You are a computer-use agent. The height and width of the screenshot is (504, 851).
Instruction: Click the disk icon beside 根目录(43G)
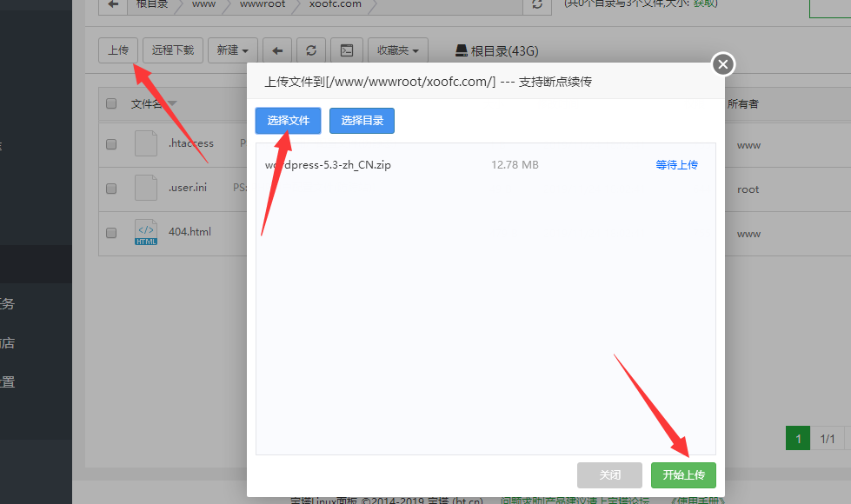[462, 50]
